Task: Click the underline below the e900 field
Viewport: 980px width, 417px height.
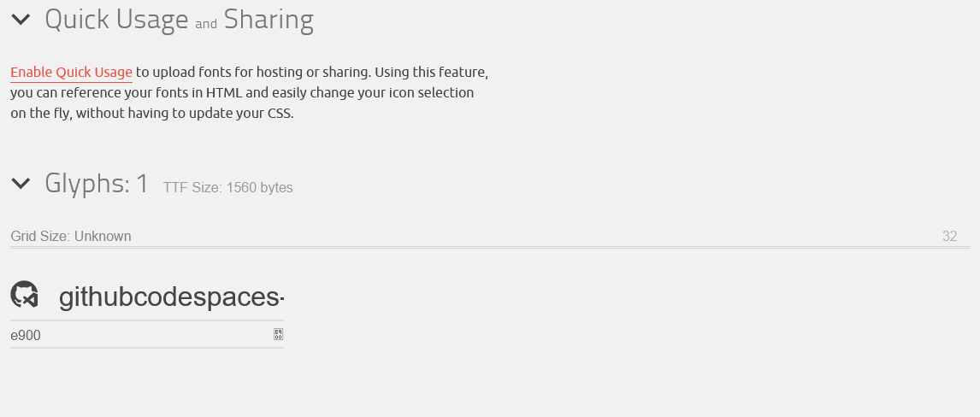Action: (147, 347)
